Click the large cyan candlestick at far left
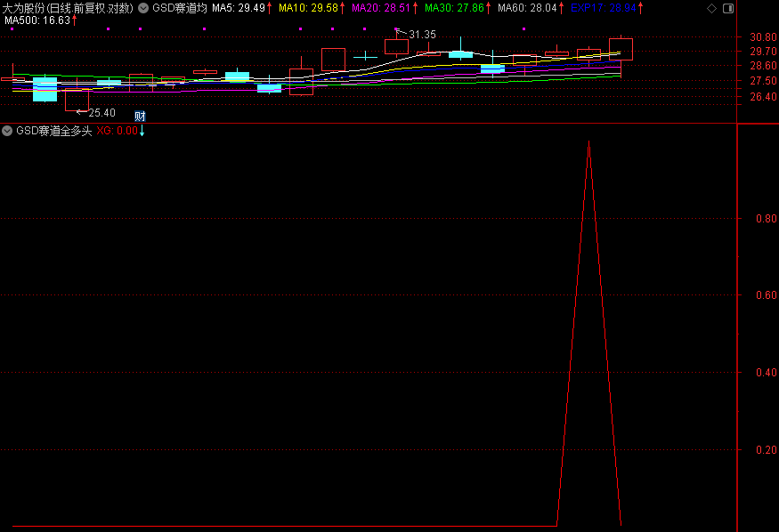The width and height of the screenshot is (779, 532). [x=45, y=89]
